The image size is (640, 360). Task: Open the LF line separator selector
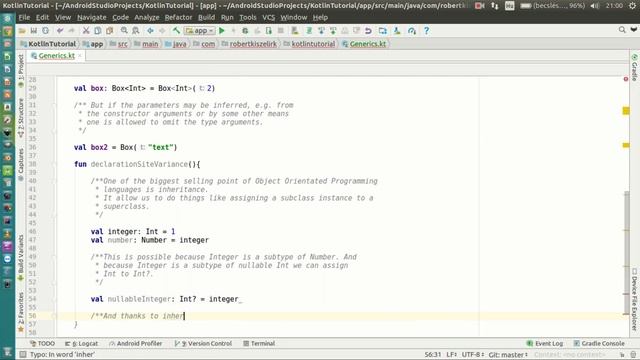pyautogui.click(x=451, y=354)
